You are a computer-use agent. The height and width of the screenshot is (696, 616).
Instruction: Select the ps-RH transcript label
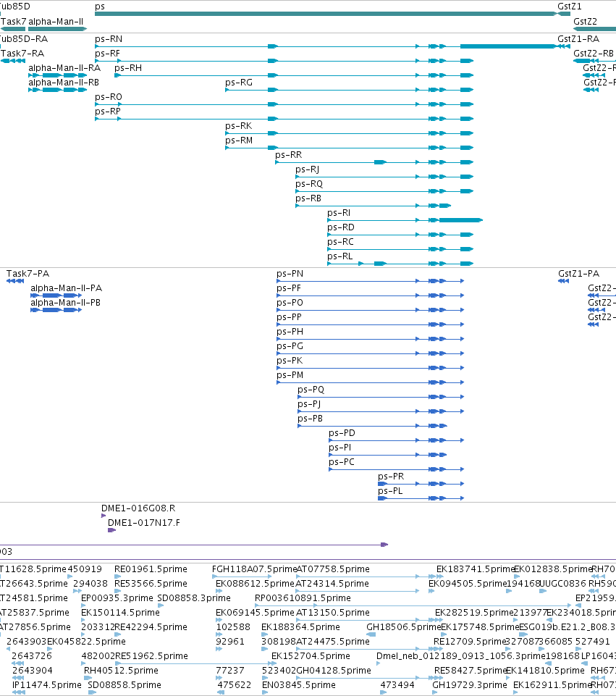[x=128, y=68]
